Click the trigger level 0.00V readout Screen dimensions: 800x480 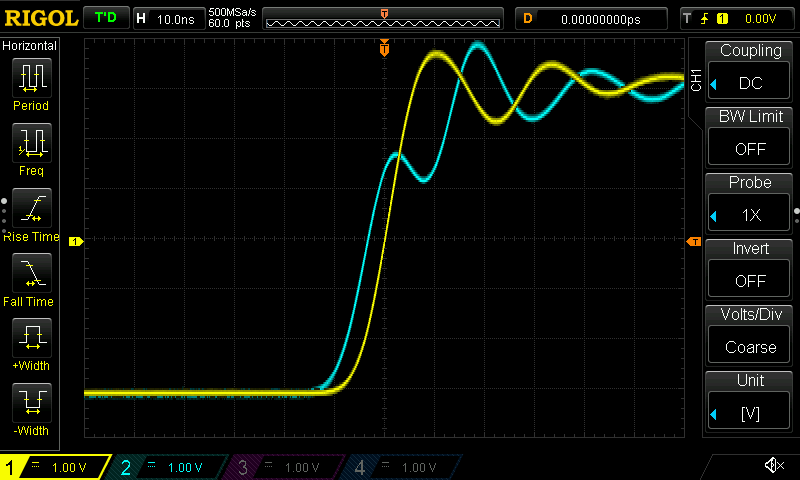[x=760, y=19]
